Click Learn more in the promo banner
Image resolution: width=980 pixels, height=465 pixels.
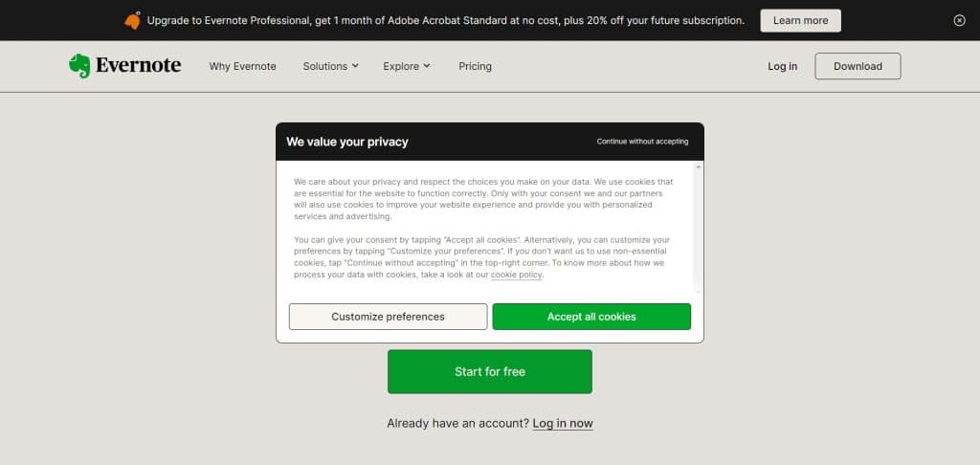tap(801, 21)
